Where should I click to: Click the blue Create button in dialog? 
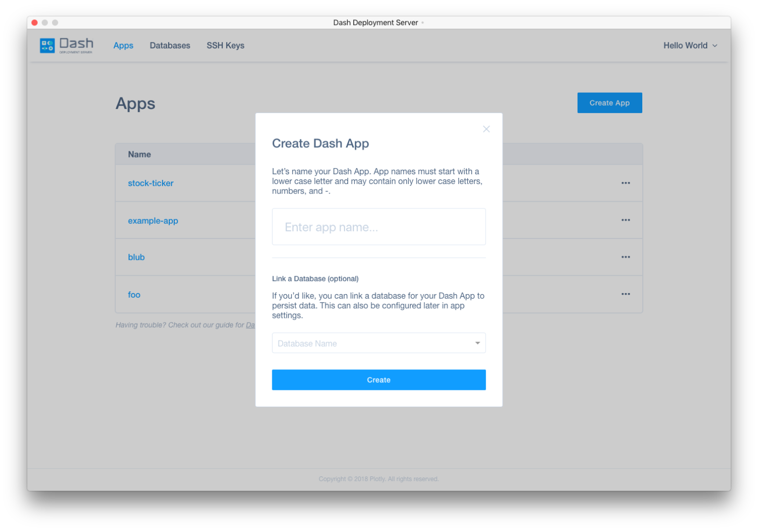coord(379,380)
